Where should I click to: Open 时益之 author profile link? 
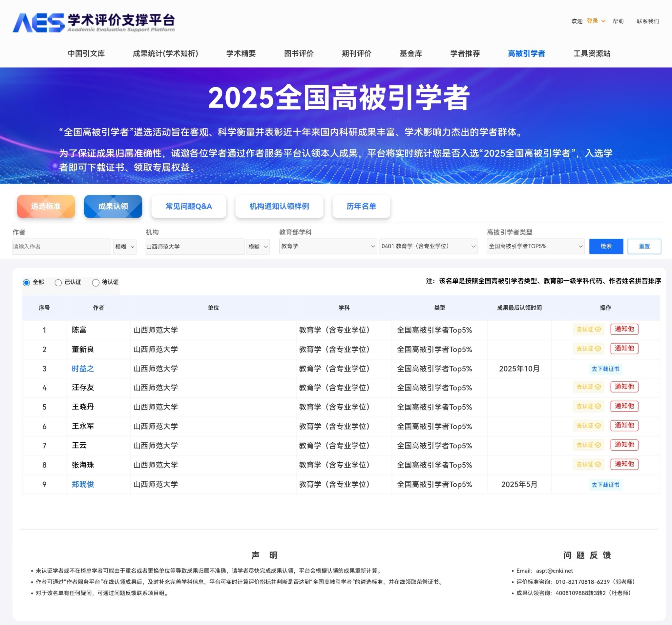[82, 369]
